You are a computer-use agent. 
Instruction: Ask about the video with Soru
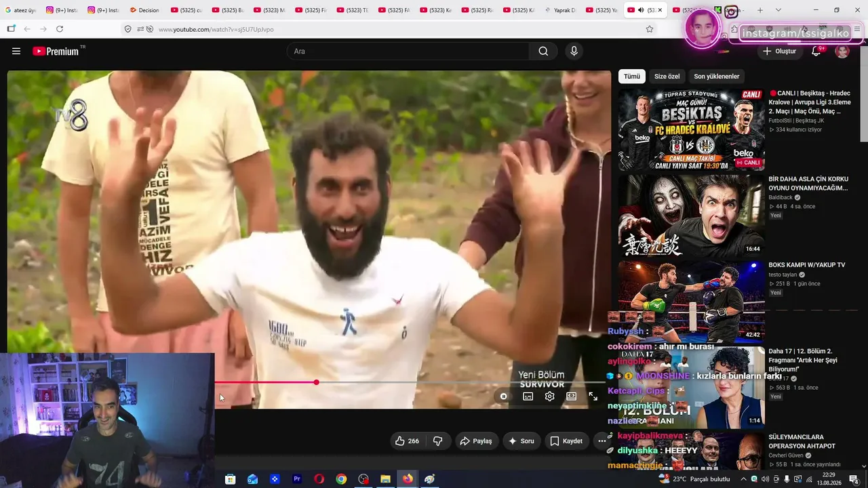click(x=521, y=441)
